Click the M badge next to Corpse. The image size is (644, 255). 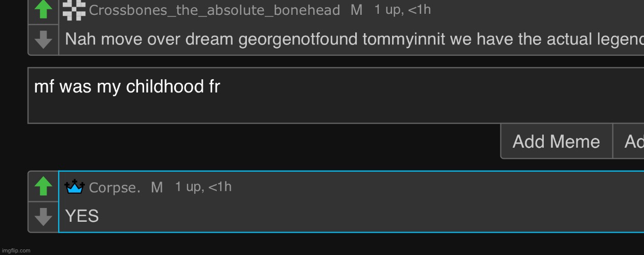click(x=157, y=188)
